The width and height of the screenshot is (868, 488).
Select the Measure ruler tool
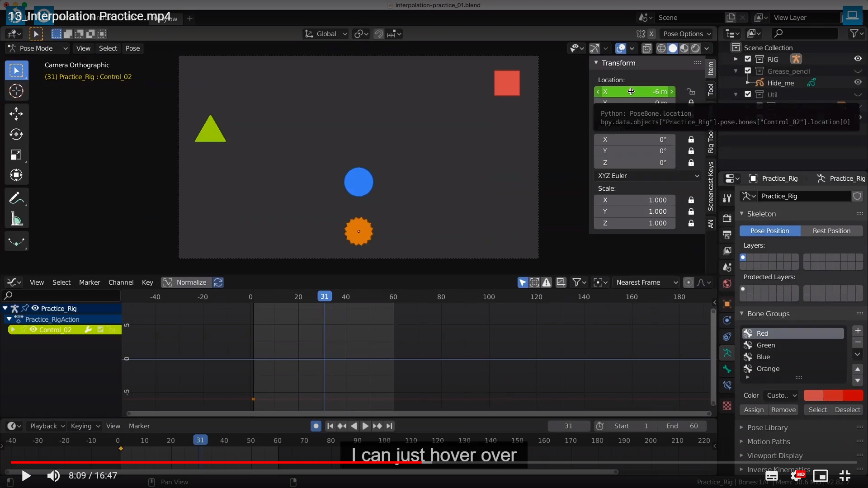click(16, 220)
